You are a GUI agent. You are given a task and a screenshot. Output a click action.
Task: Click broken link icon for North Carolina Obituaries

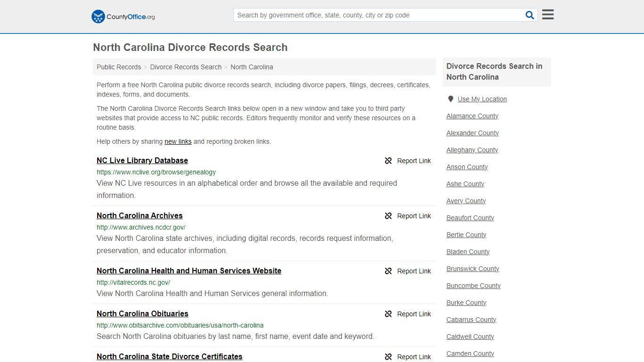[x=388, y=314]
